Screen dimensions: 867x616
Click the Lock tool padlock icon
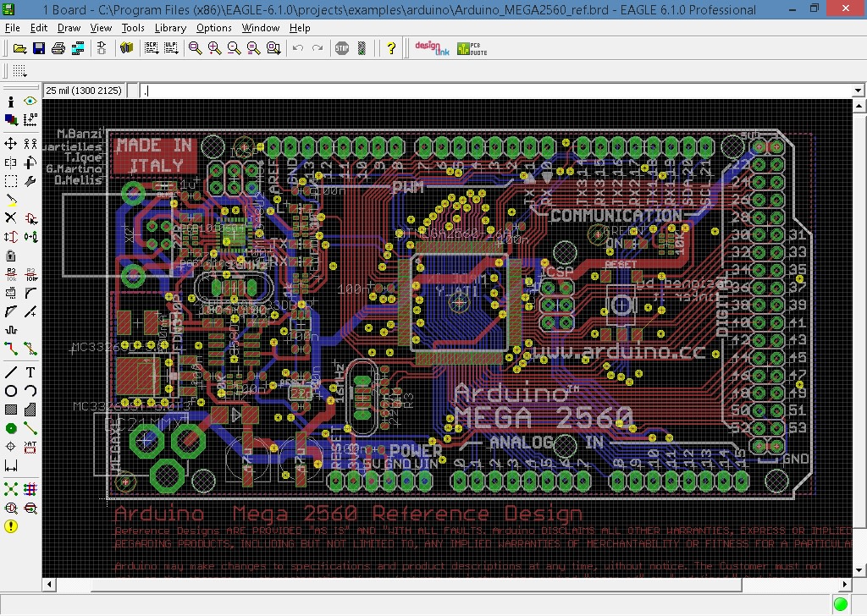11,256
